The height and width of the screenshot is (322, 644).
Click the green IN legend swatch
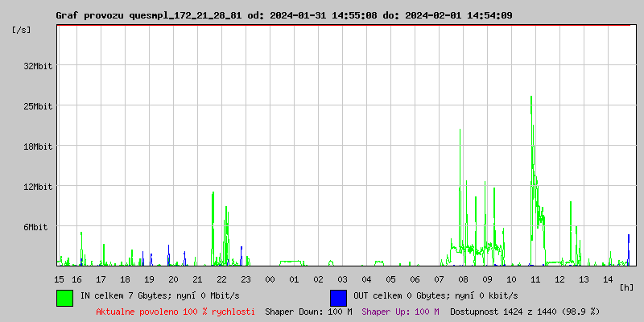coord(64,297)
